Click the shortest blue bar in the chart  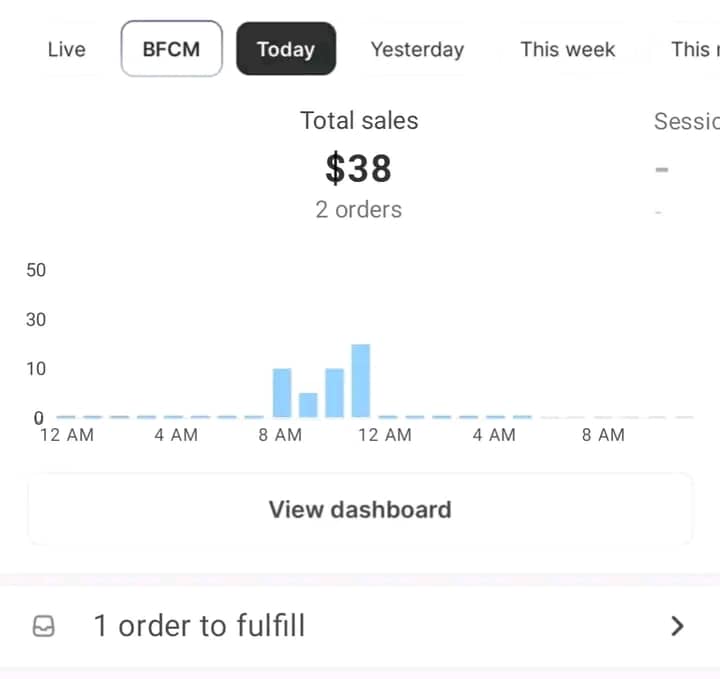pos(308,405)
